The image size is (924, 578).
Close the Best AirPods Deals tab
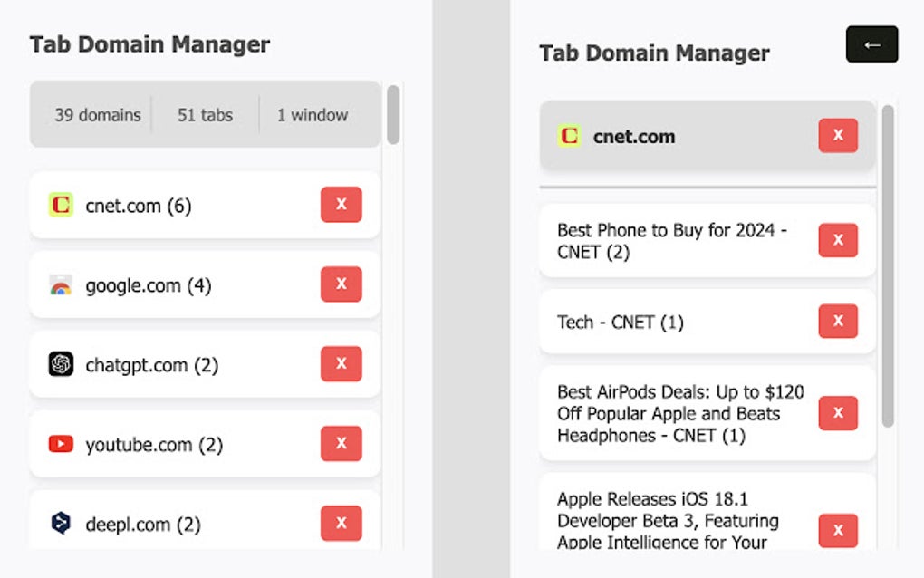[x=838, y=413]
